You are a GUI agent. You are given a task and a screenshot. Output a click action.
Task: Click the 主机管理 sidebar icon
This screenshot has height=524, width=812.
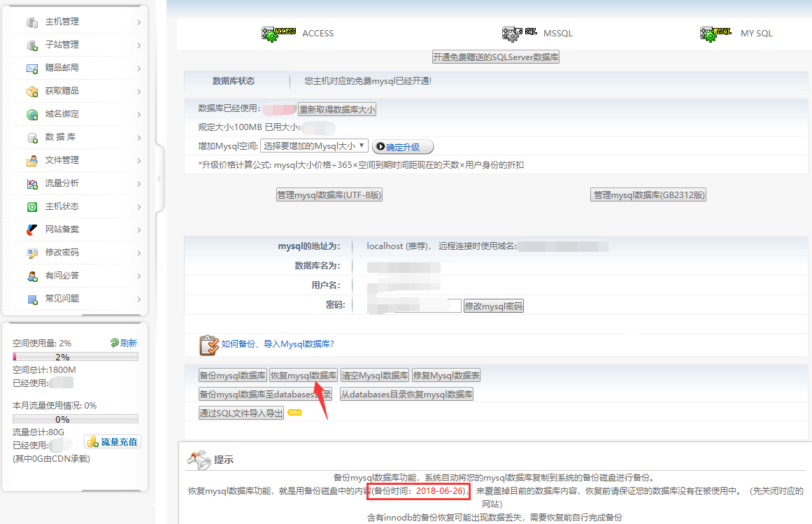[x=32, y=22]
